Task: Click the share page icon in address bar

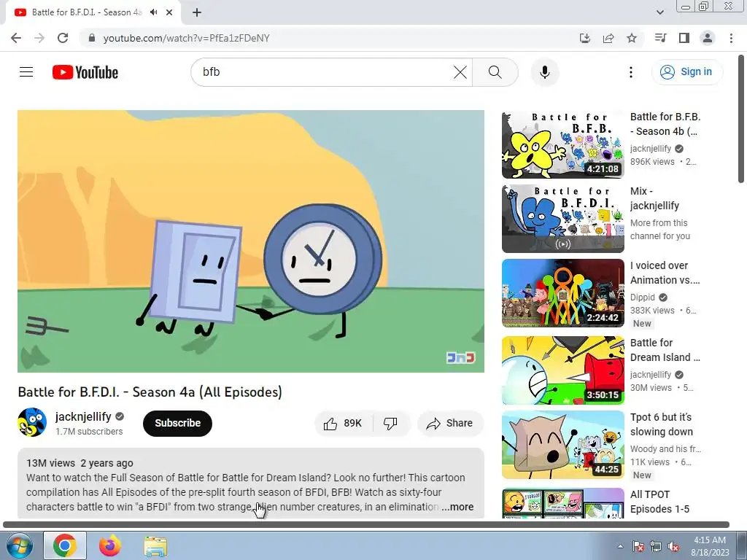Action: pyautogui.click(x=608, y=38)
